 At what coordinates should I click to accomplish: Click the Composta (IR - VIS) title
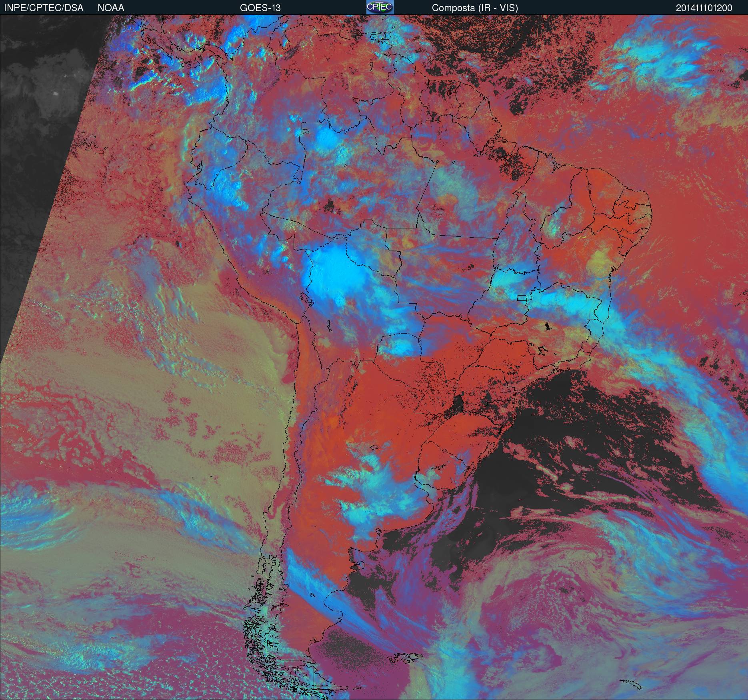[475, 8]
